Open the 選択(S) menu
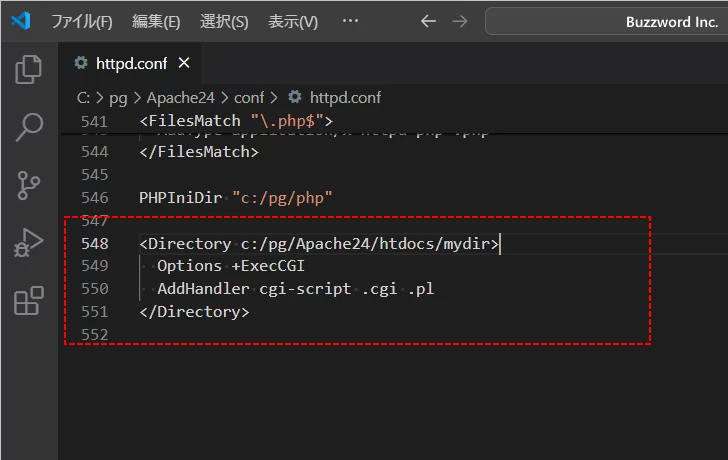 click(x=224, y=21)
